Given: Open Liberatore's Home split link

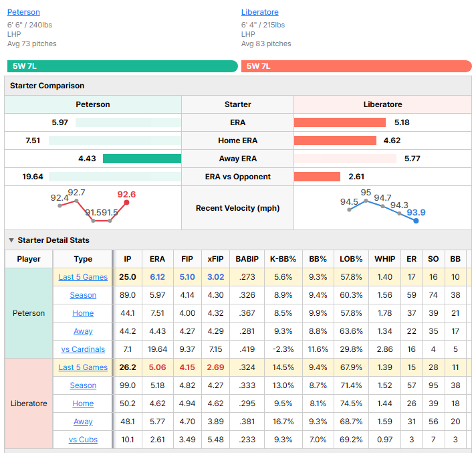Looking at the screenshot, I should tap(83, 403).
